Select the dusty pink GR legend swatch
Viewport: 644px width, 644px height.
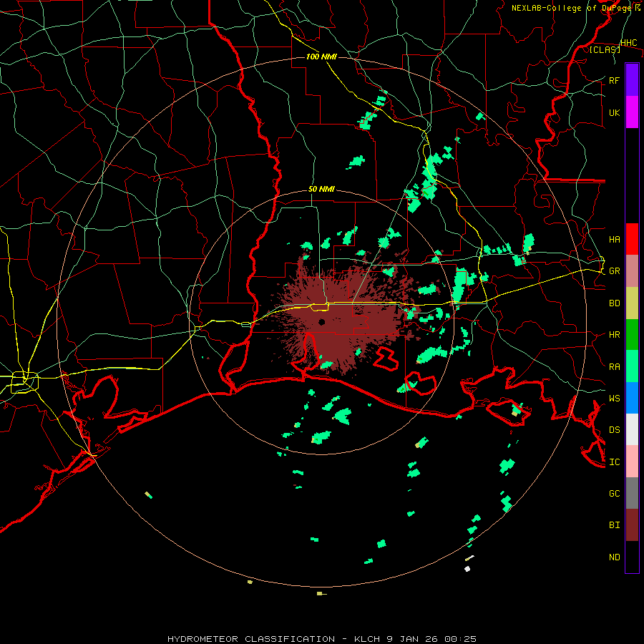coord(632,270)
